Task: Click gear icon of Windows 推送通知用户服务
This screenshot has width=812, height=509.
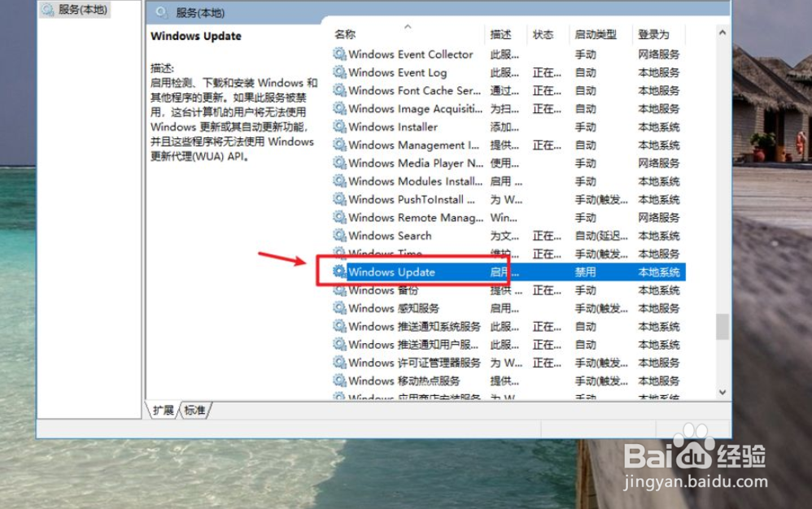Action: [x=339, y=344]
